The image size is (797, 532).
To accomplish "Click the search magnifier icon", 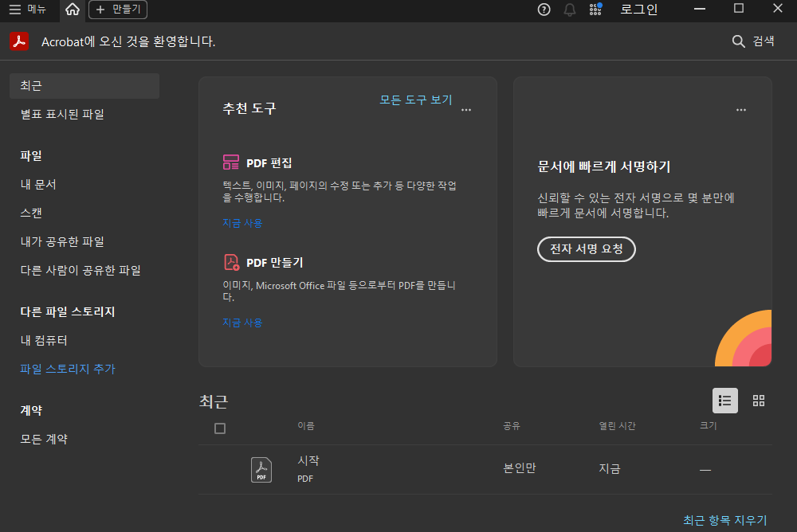I will (x=738, y=41).
